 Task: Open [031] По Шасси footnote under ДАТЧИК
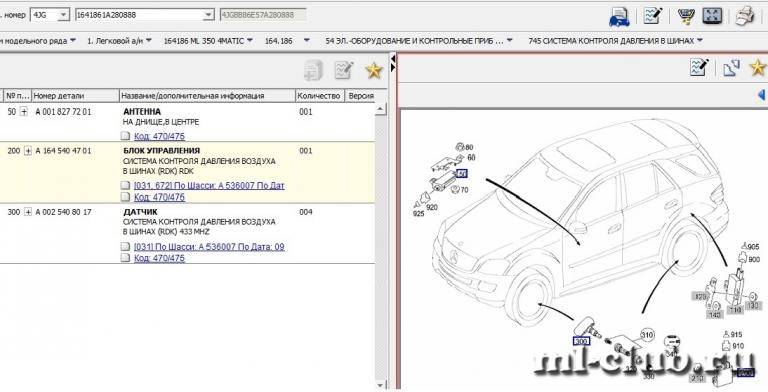pos(209,246)
